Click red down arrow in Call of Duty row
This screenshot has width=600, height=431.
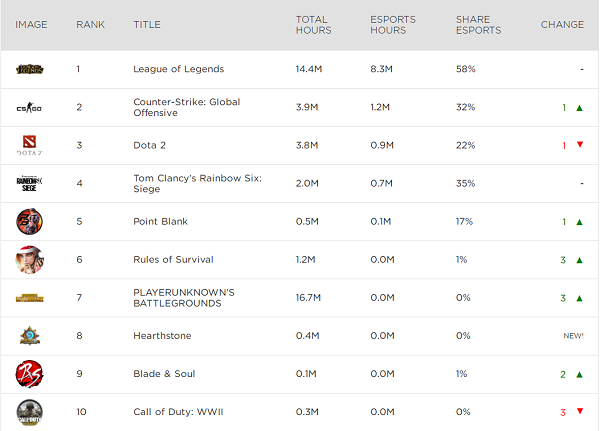click(580, 411)
